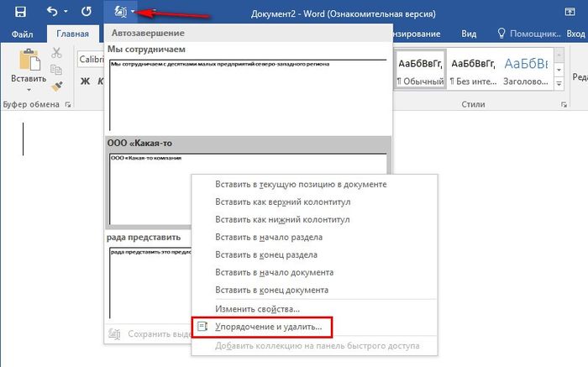Switch to the Вид ribbon tab
Image resolution: width=588 pixels, height=367 pixels.
[x=469, y=34]
